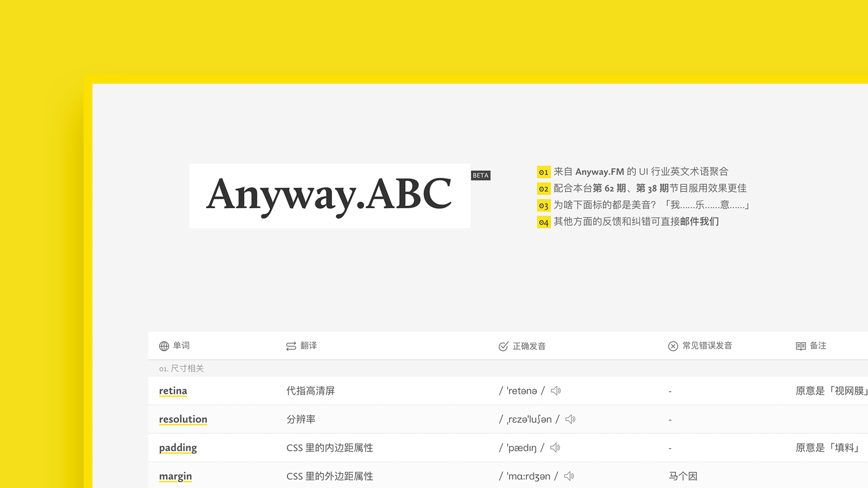
Task: Click the translation CSS 里的内边距属性
Action: [329, 448]
